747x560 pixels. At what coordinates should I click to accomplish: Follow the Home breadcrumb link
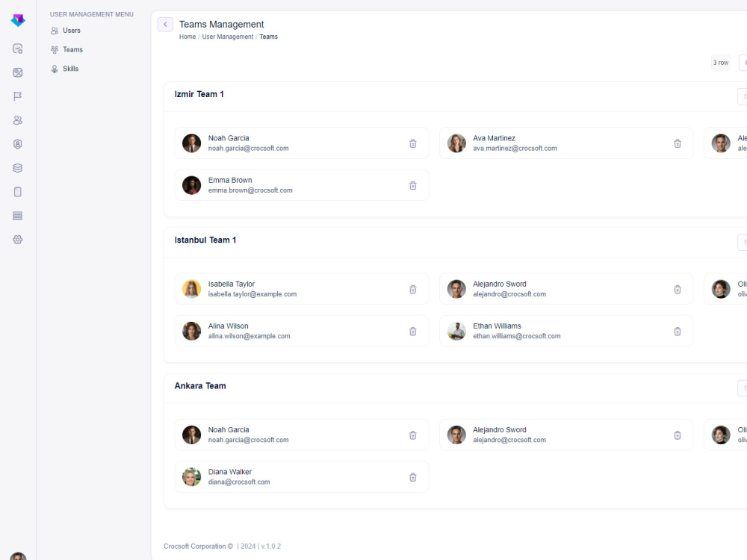coord(187,37)
